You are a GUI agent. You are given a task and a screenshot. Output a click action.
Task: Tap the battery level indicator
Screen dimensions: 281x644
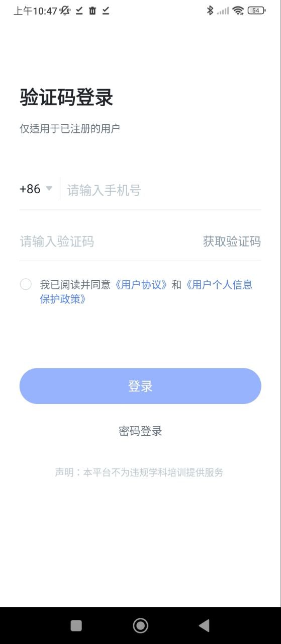click(x=256, y=11)
